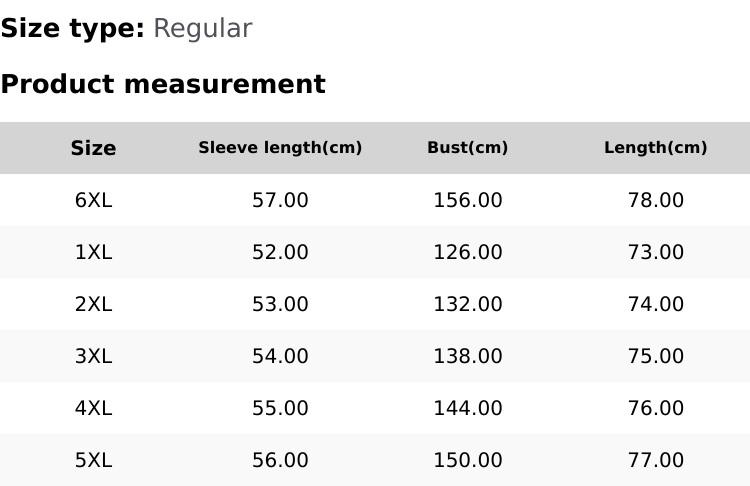
Task: Click the 150.00 bust value
Action: [467, 460]
